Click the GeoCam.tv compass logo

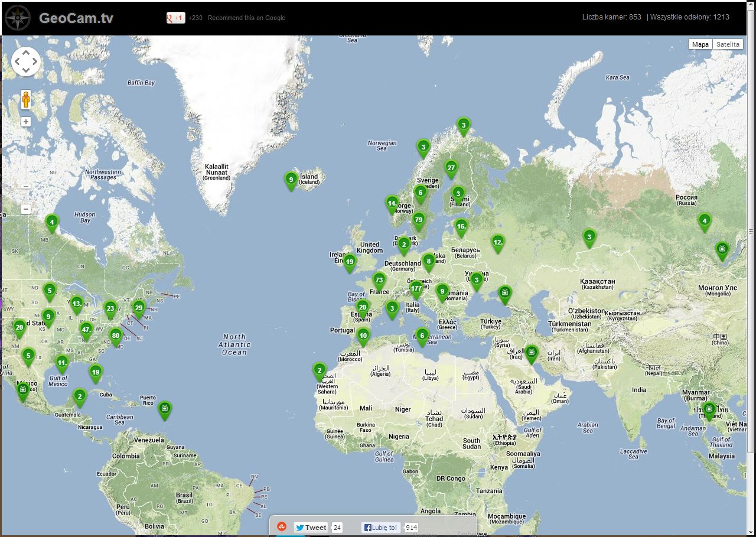(18, 18)
